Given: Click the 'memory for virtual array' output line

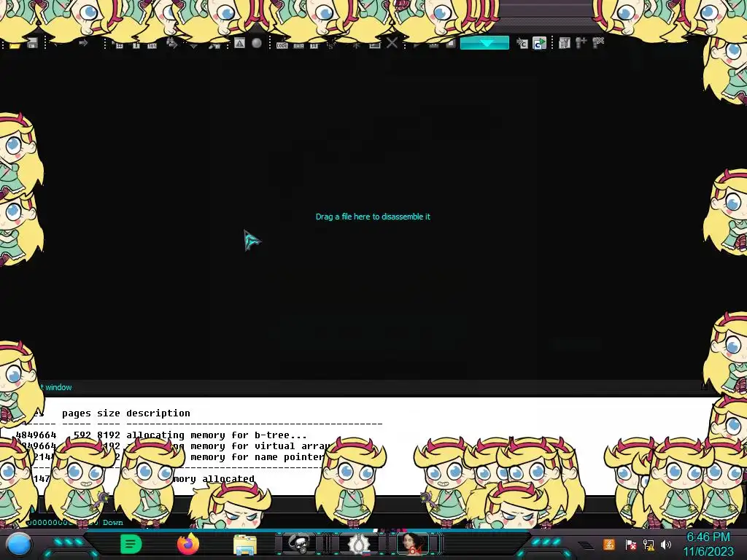Looking at the screenshot, I should pos(260,446).
